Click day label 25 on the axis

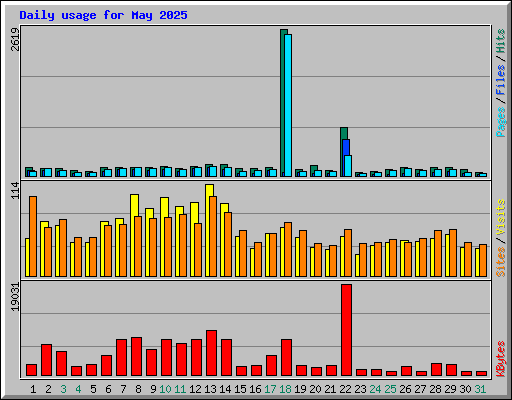pyautogui.click(x=390, y=389)
